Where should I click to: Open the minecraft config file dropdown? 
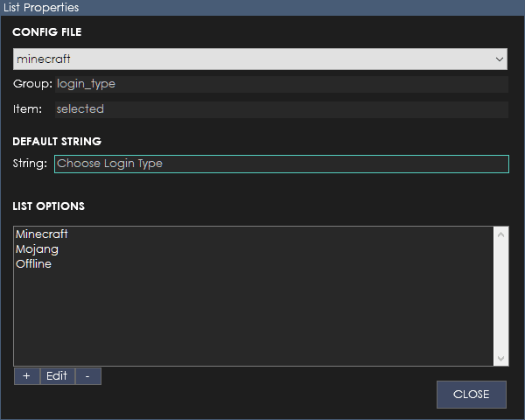[260, 59]
